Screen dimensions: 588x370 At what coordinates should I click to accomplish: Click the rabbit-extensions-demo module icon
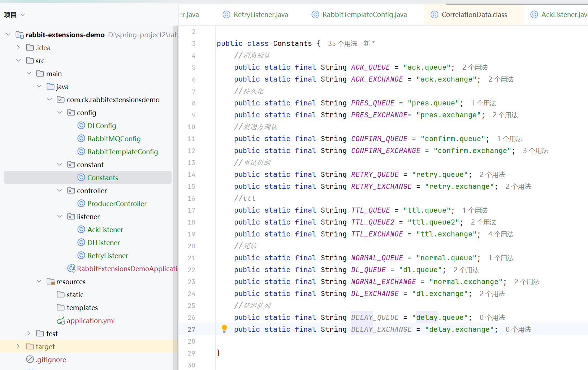tap(20, 35)
